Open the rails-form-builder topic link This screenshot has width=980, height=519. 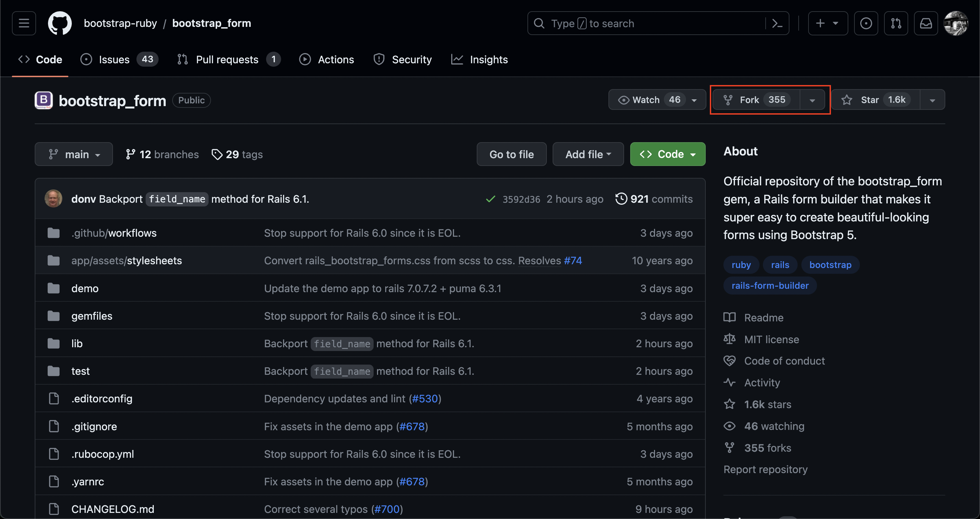pos(770,286)
